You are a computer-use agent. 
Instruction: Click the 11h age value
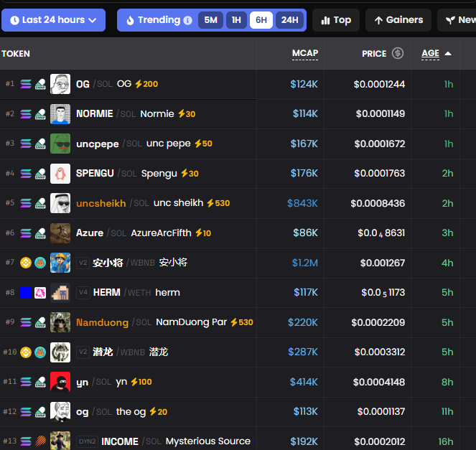tap(447, 412)
